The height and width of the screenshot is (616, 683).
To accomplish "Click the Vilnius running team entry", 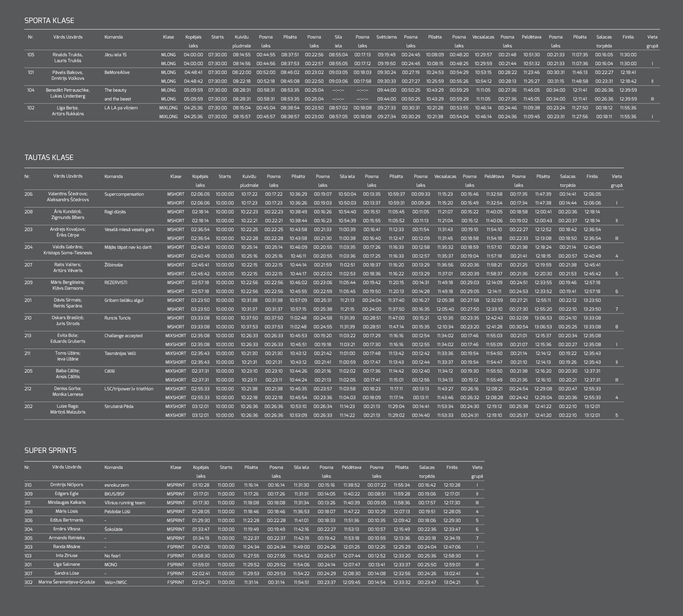I will pos(125,503).
